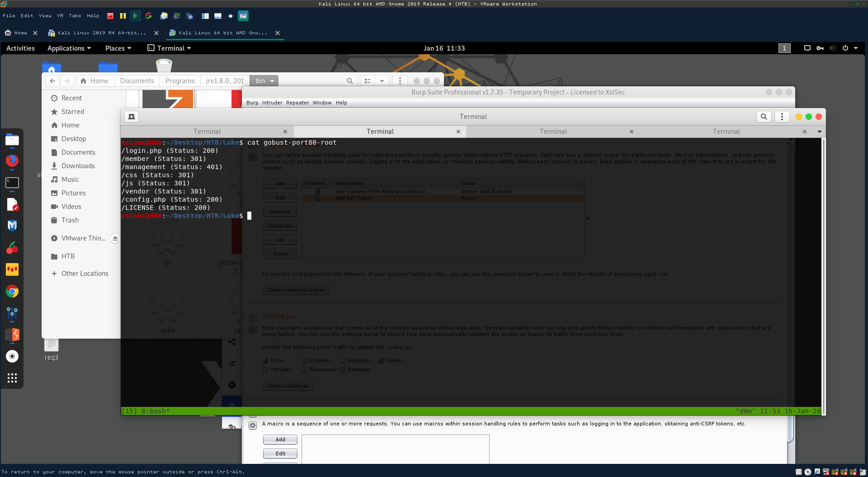The width and height of the screenshot is (868, 477).
Task: Select HTB bookmark in Files sidebar
Action: pos(68,256)
